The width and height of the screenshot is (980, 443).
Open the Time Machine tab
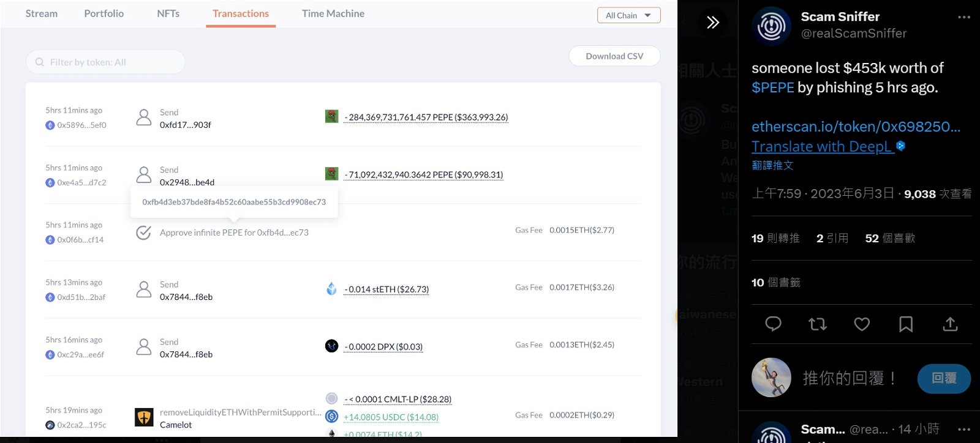[333, 13]
